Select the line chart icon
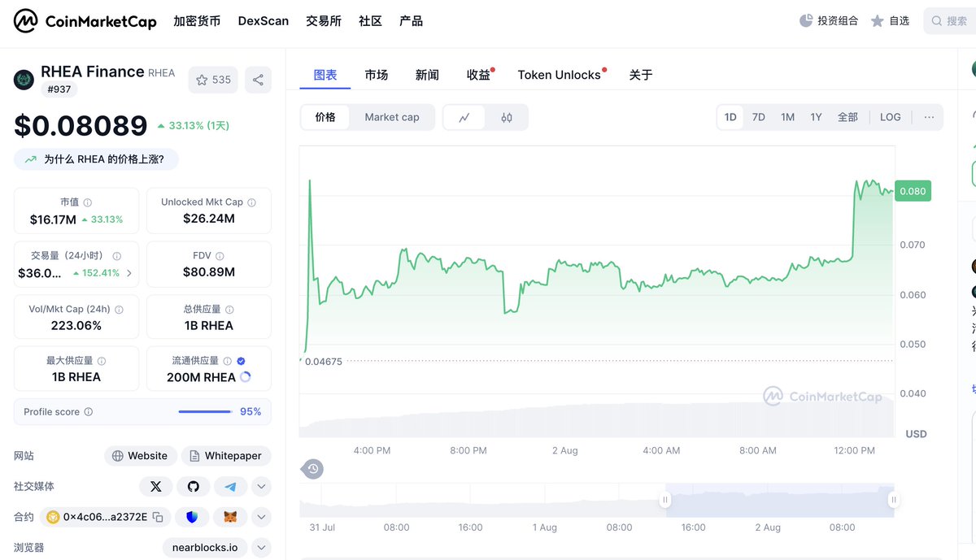The height and width of the screenshot is (560, 976). (x=464, y=117)
